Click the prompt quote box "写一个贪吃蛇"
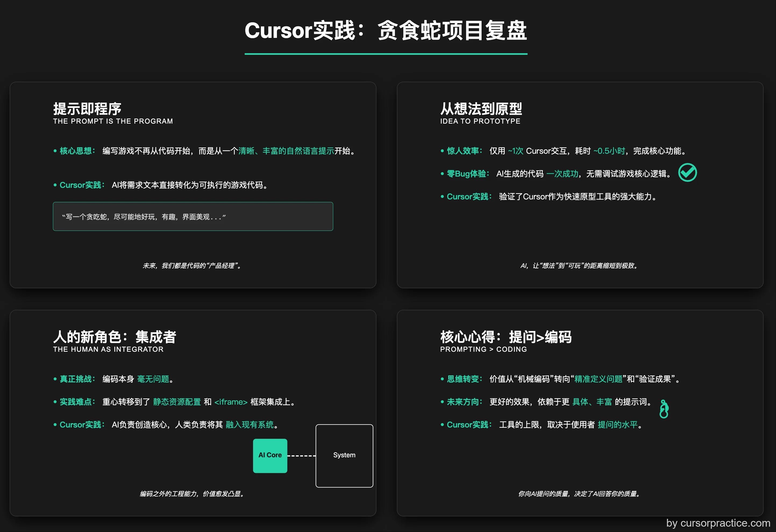This screenshot has height=532, width=776. pos(193,216)
